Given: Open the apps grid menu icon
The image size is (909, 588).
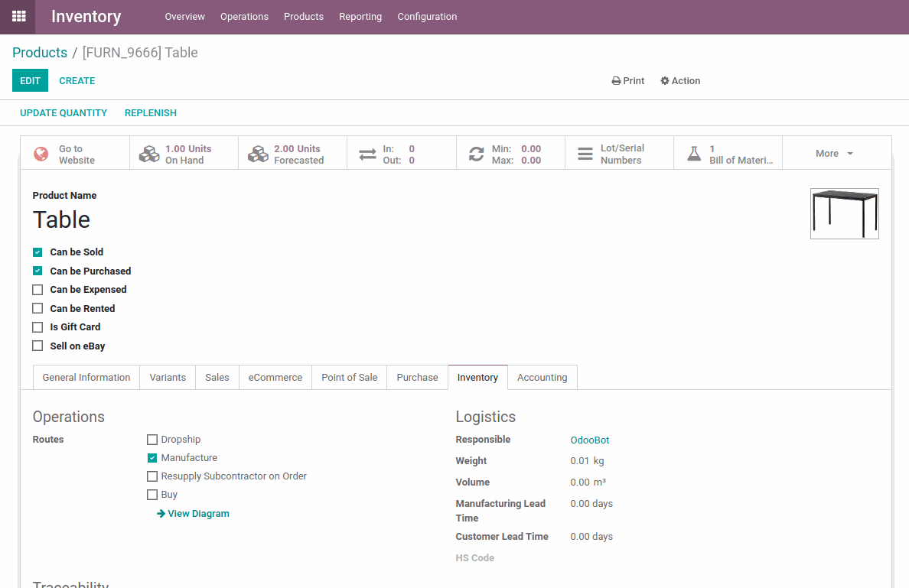Looking at the screenshot, I should (x=18, y=16).
